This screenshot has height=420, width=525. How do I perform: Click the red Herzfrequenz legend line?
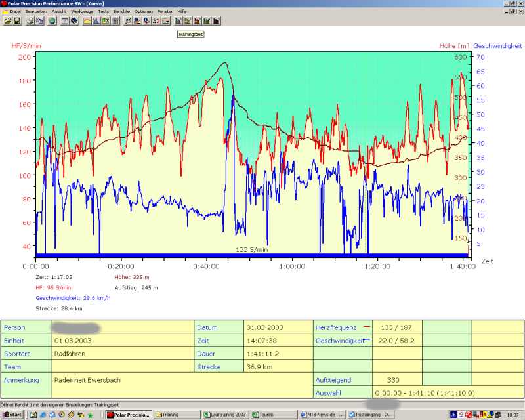pyautogui.click(x=366, y=326)
